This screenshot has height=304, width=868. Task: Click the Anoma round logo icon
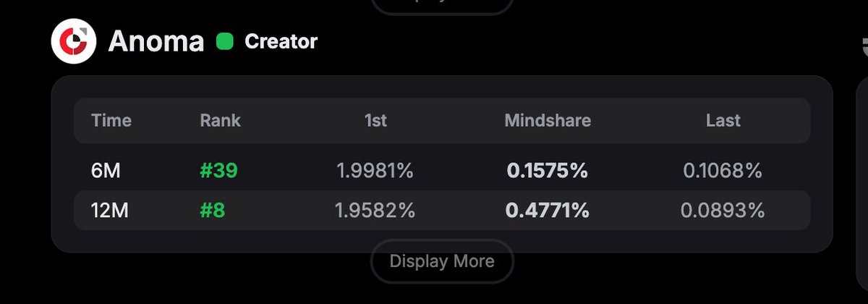click(74, 42)
